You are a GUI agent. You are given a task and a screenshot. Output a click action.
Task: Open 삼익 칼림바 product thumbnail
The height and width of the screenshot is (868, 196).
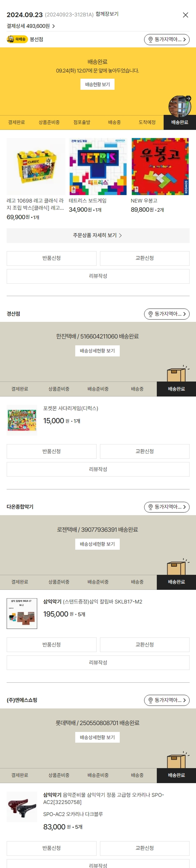pyautogui.click(x=22, y=613)
